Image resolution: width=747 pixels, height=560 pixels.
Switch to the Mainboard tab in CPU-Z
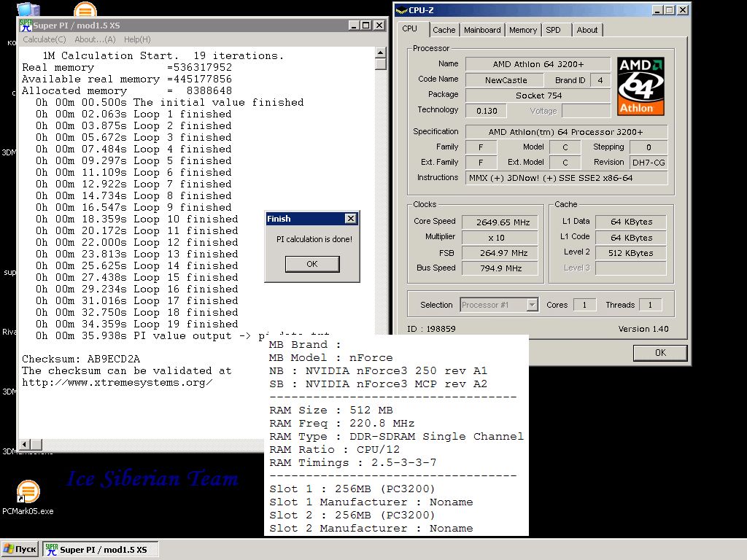(482, 30)
